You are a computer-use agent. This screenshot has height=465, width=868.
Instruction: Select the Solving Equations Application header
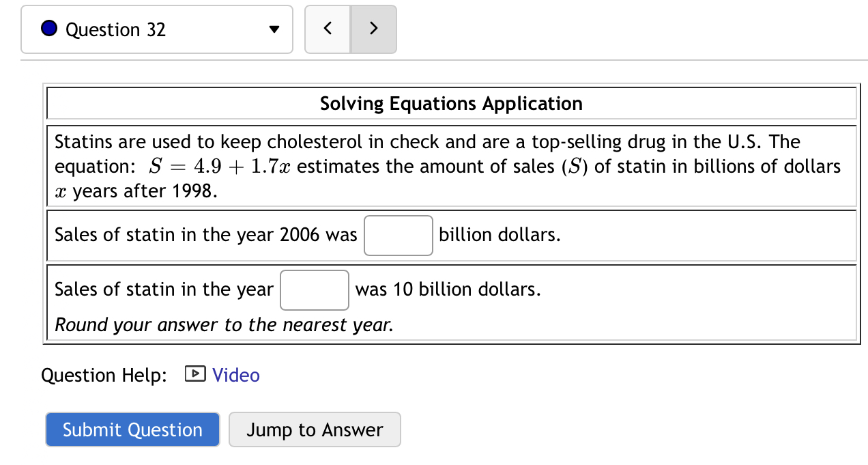pos(451,103)
